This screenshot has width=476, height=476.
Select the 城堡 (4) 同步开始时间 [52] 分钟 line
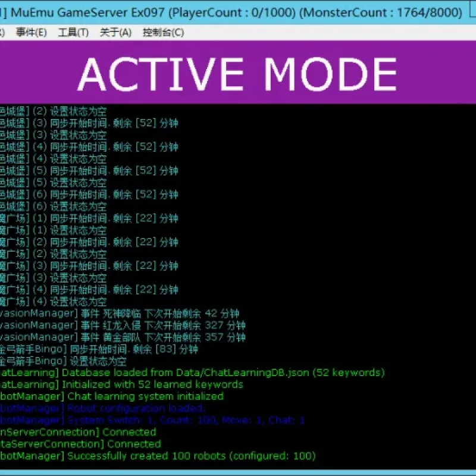tap(89, 147)
